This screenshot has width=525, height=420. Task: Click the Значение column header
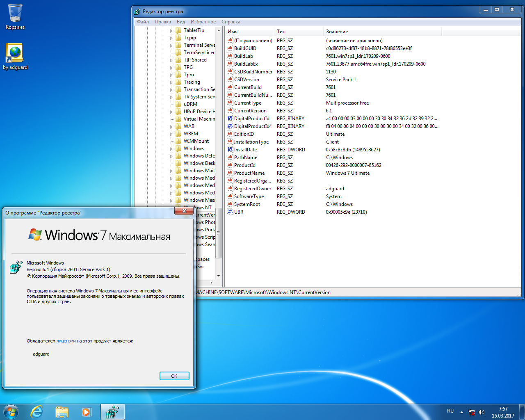pos(382,32)
